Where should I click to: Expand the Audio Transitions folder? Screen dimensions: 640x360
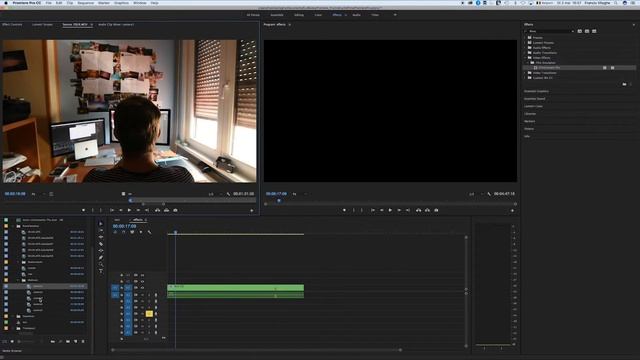525,53
